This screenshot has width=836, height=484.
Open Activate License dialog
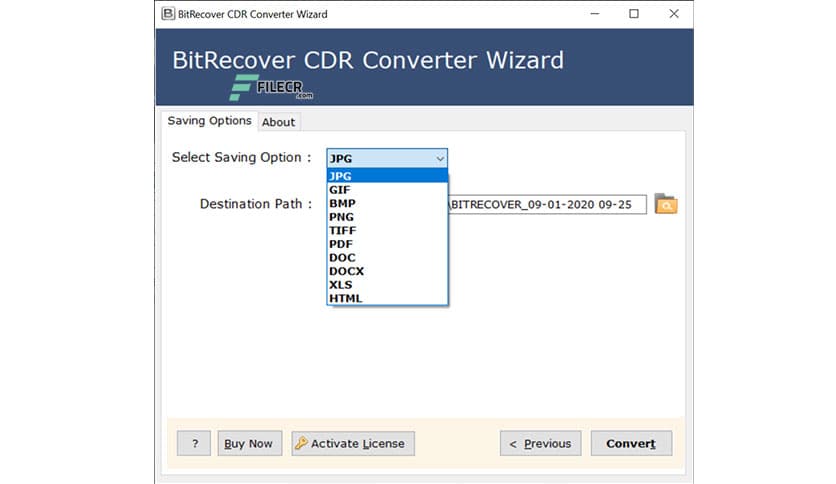coord(353,443)
